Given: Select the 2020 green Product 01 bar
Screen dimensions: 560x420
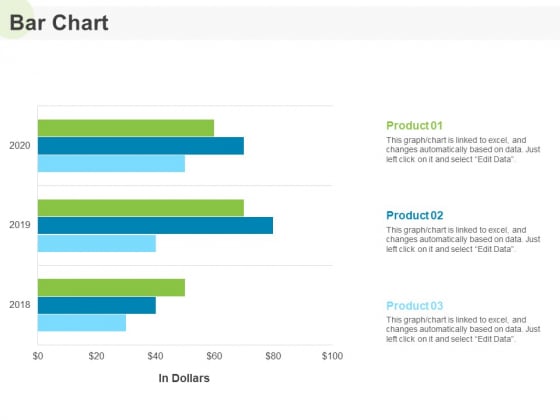Looking at the screenshot, I should (126, 128).
